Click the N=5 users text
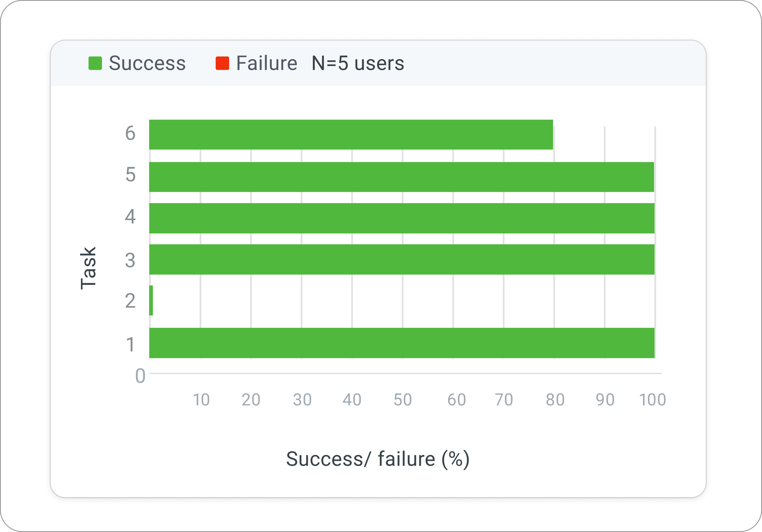Screen dimensions: 762x532 358,63
